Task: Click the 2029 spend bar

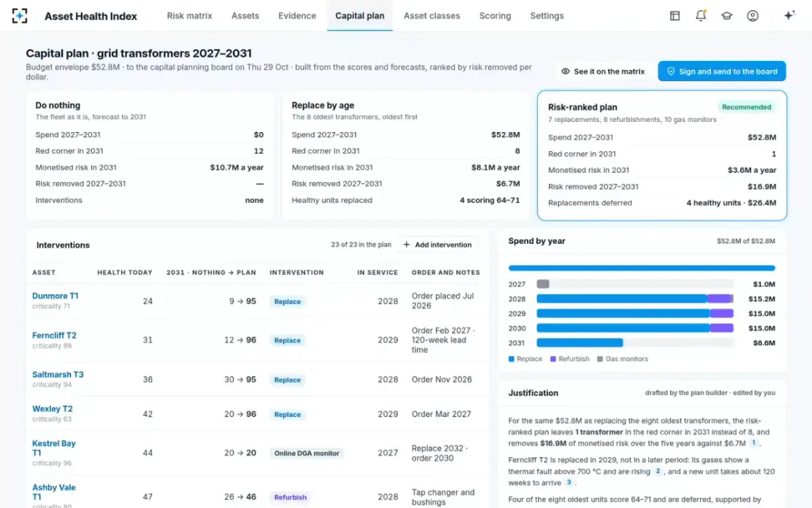Action: coord(635,314)
